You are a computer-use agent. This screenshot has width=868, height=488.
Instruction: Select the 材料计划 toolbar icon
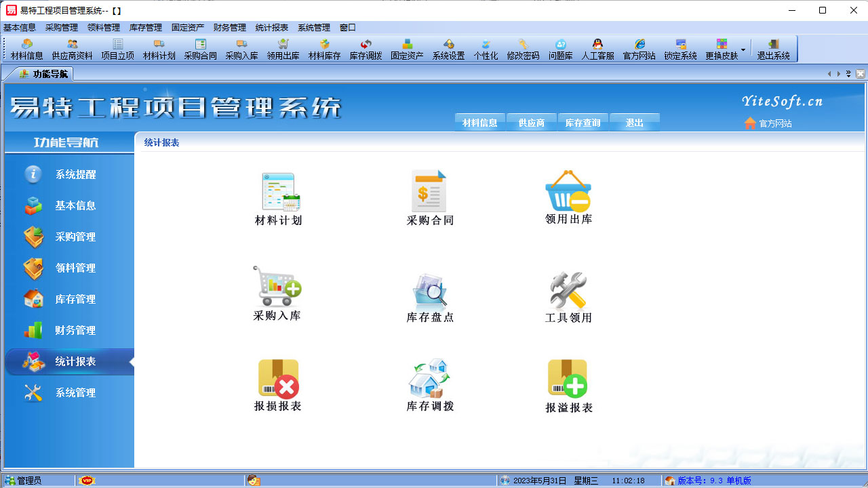[159, 49]
